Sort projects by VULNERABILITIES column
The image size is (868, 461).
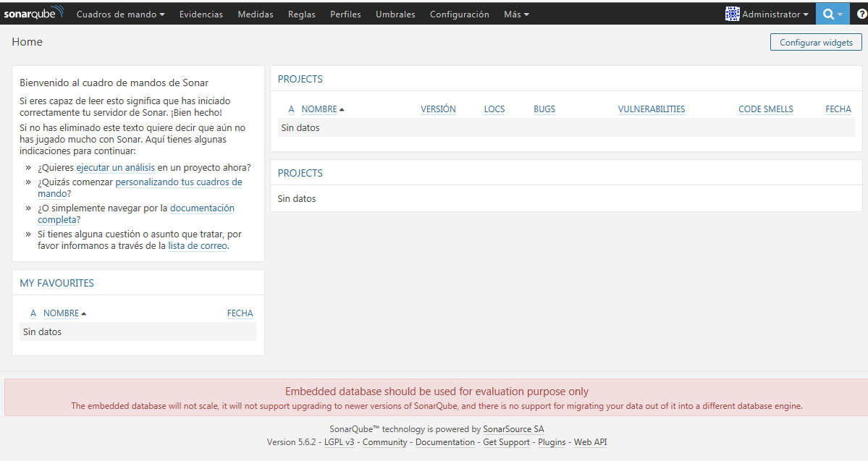tap(651, 109)
